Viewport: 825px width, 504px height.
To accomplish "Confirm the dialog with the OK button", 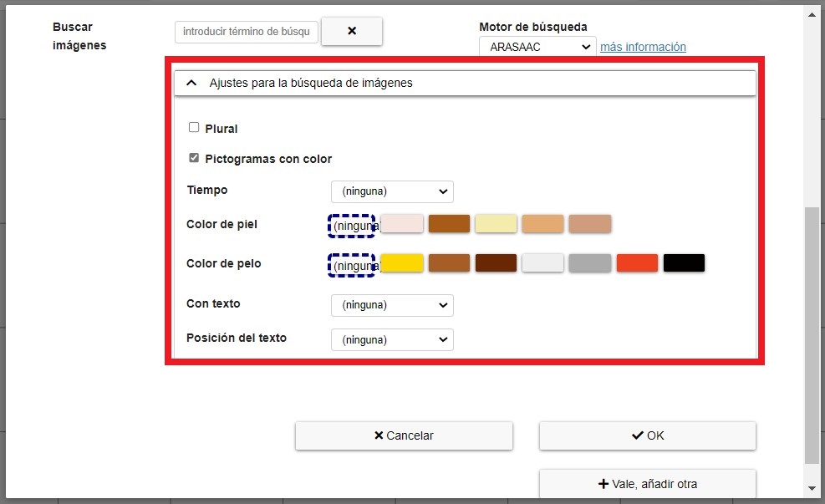I will click(x=647, y=435).
